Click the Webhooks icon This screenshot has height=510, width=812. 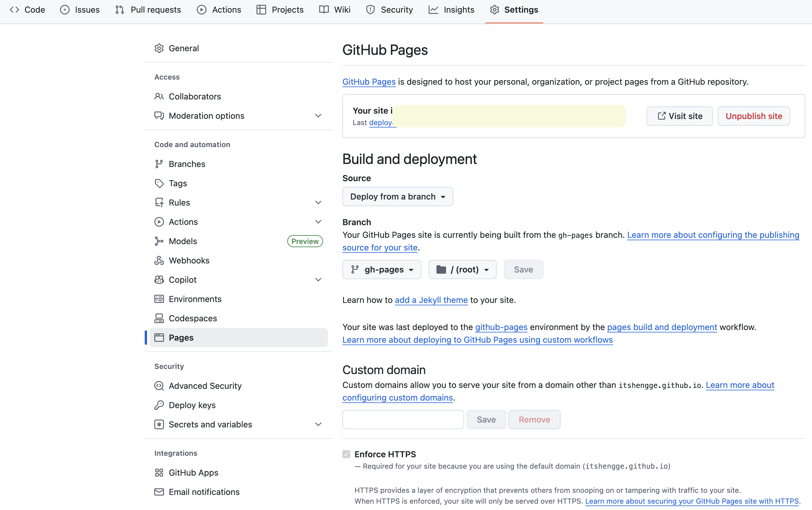point(159,260)
